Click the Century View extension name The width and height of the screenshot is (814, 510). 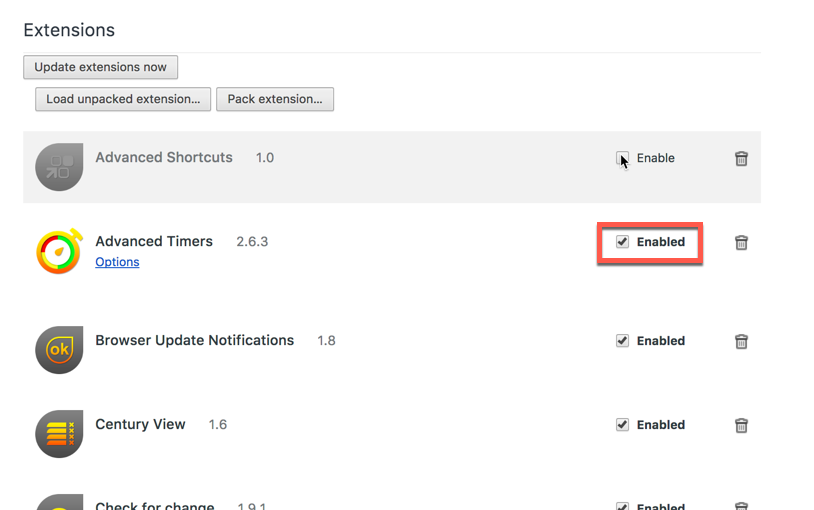pyautogui.click(x=140, y=424)
